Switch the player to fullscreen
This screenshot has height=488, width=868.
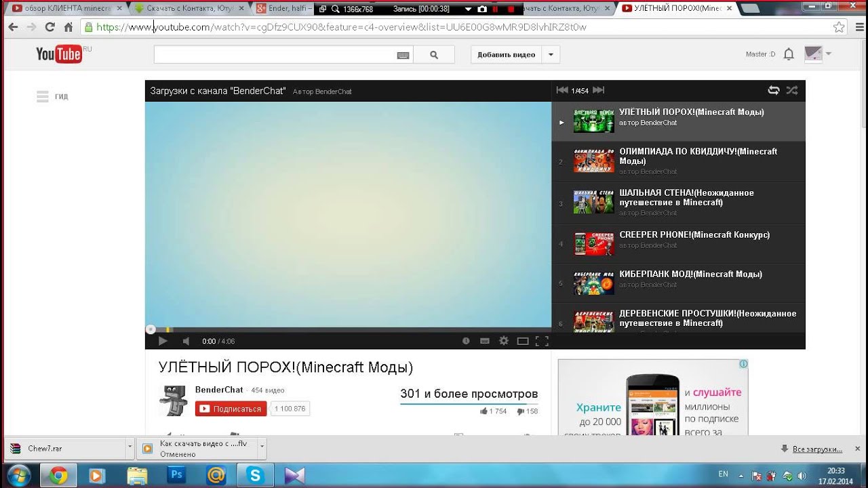pos(542,341)
